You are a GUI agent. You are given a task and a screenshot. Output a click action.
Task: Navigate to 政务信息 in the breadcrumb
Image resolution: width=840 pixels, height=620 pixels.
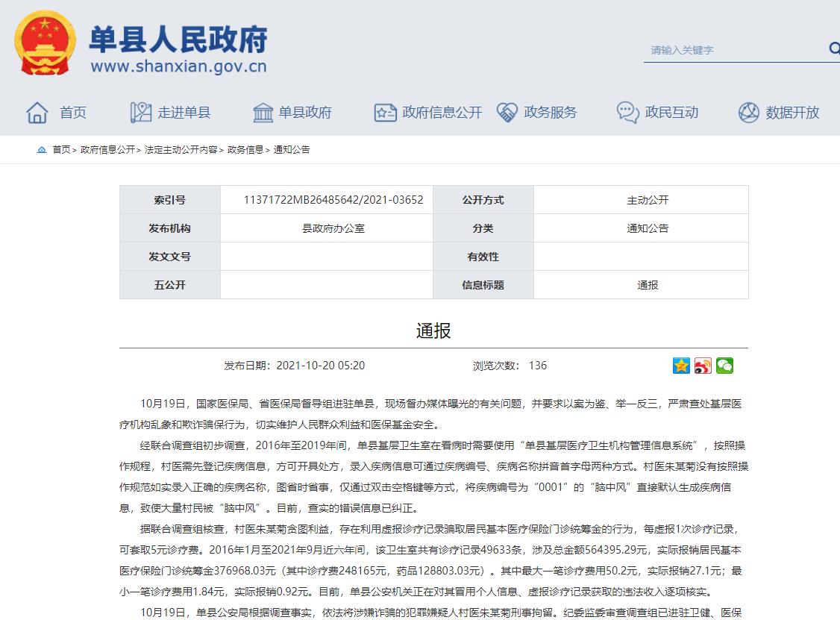245,150
